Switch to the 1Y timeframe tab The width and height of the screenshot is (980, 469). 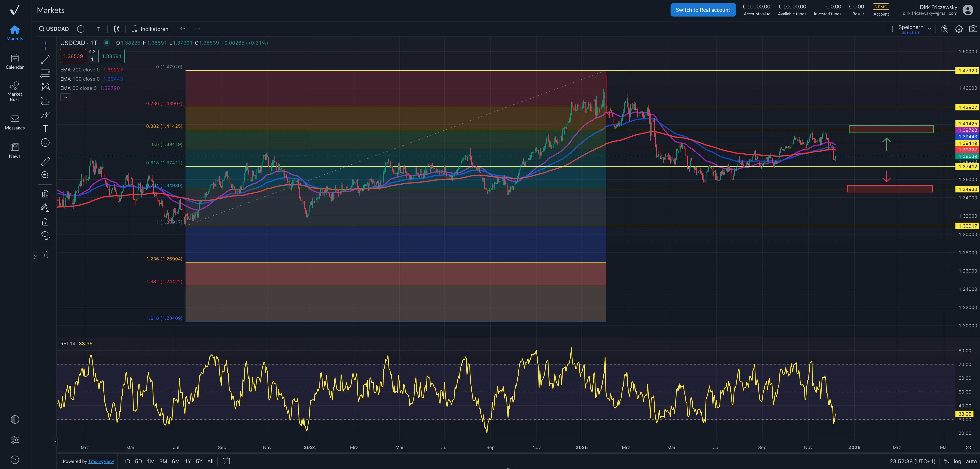click(x=188, y=461)
